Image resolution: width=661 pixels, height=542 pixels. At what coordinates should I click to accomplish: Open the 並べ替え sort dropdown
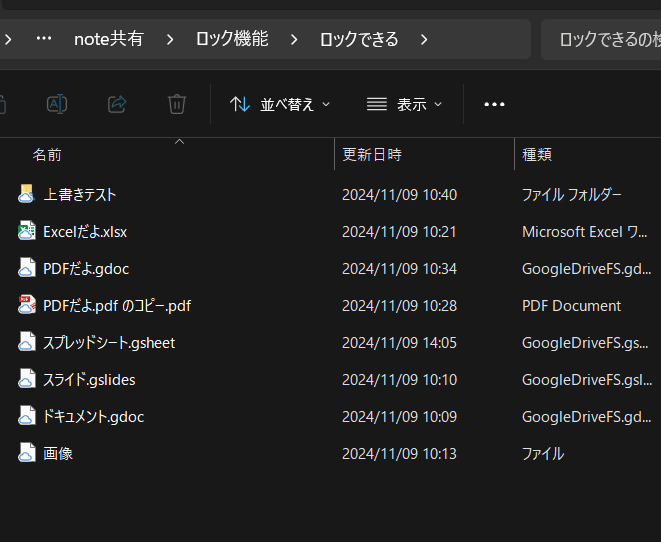tap(280, 104)
